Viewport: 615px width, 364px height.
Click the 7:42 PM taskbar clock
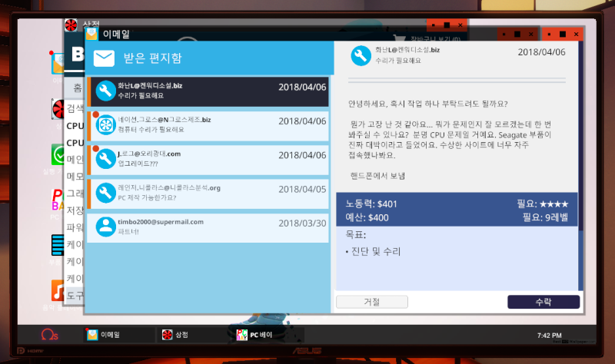tap(549, 336)
